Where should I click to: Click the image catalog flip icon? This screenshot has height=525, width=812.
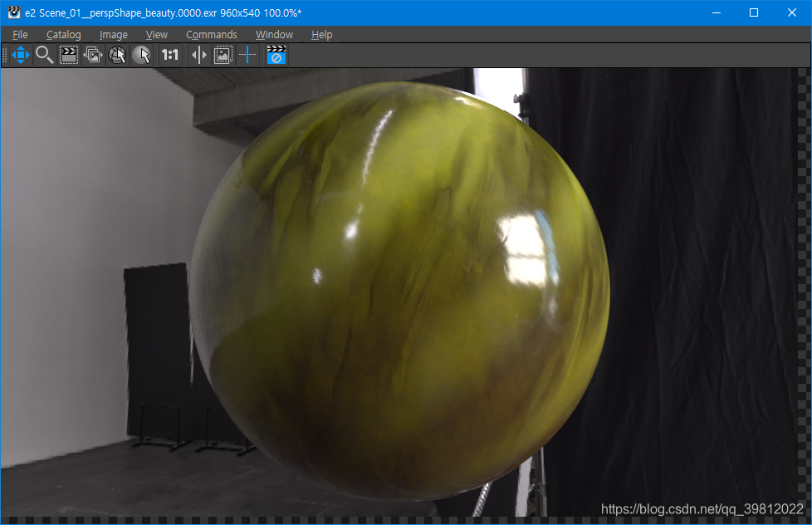(93, 55)
